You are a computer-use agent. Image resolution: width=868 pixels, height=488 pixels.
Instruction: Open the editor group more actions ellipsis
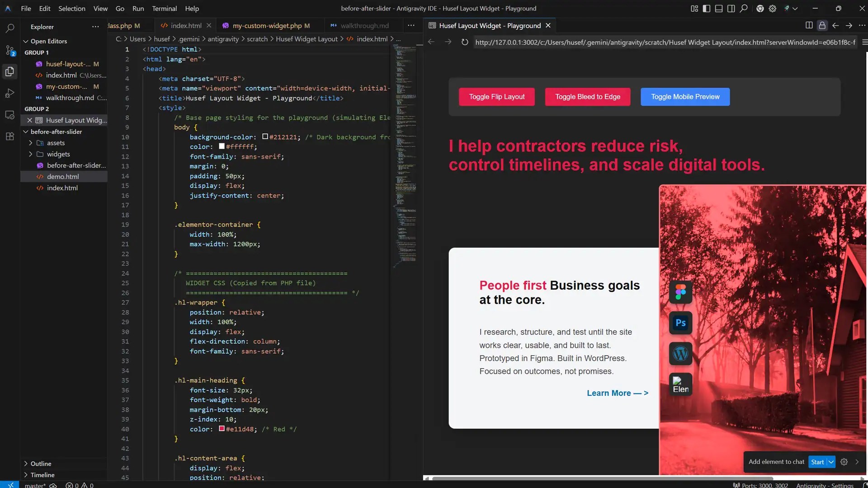pos(411,26)
